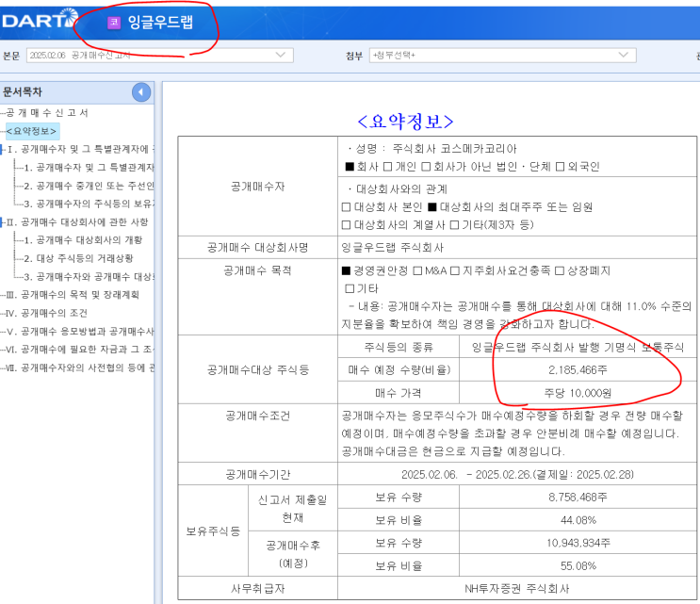
Task: Click the 문서목차 panel header
Action: pyautogui.click(x=77, y=92)
